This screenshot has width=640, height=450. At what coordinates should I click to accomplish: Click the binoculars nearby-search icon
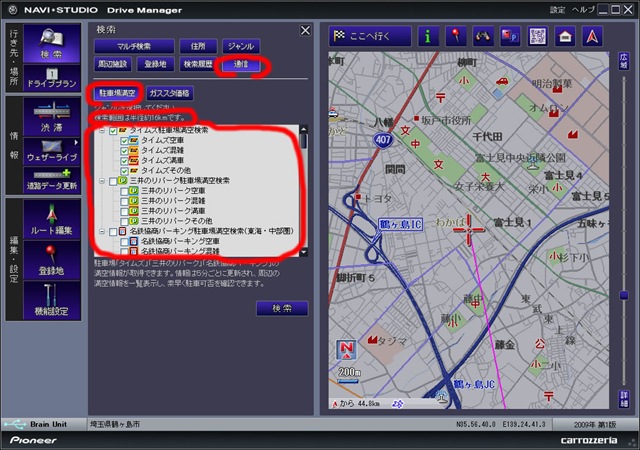click(483, 38)
